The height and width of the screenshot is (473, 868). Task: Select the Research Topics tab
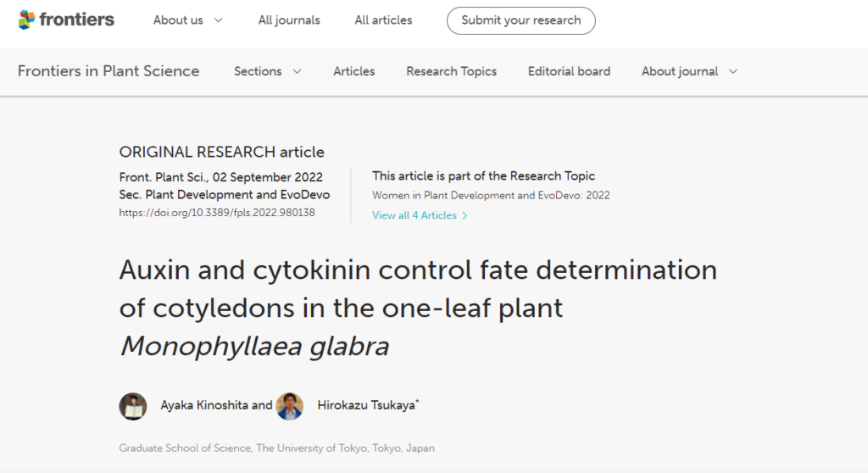click(451, 71)
